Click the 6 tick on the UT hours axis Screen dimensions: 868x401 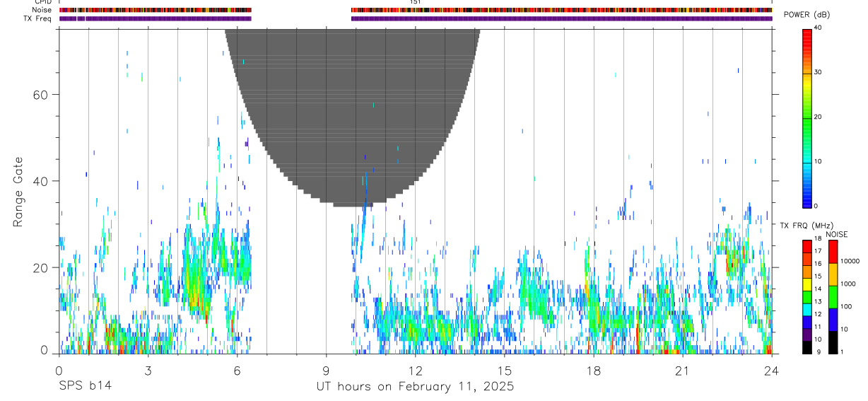pos(237,370)
